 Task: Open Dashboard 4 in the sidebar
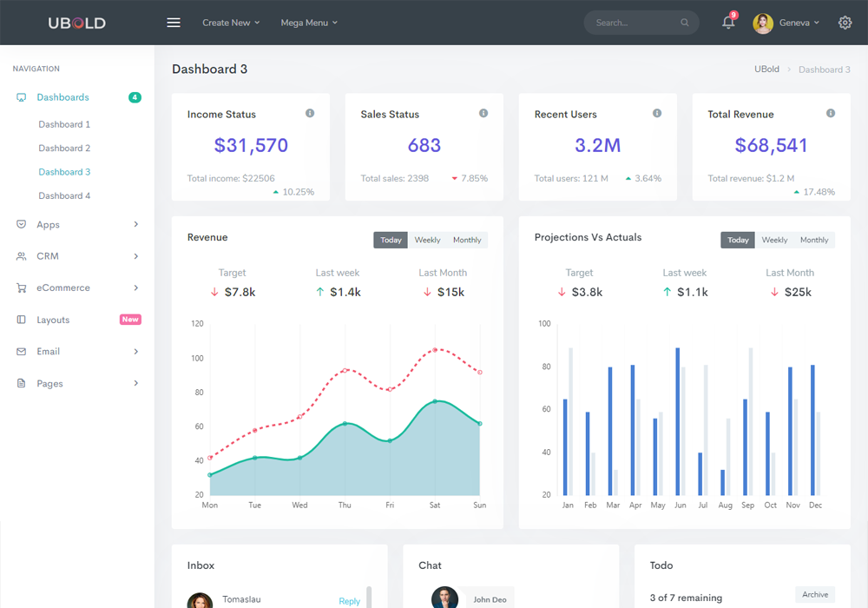coord(64,195)
